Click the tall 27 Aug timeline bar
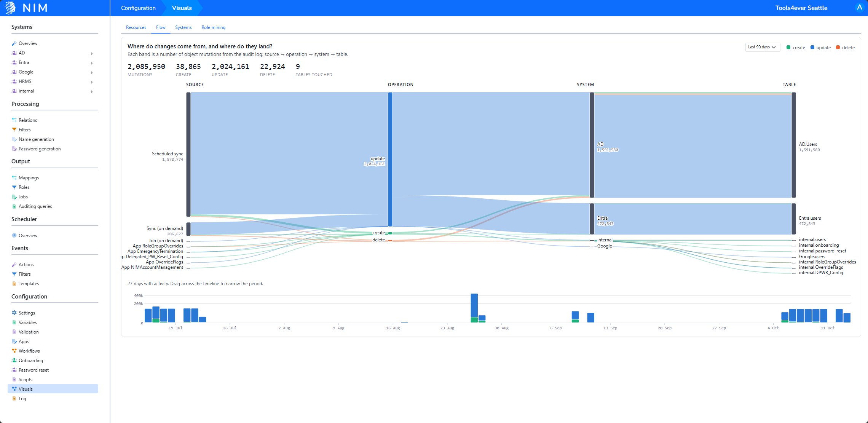 pyautogui.click(x=474, y=308)
